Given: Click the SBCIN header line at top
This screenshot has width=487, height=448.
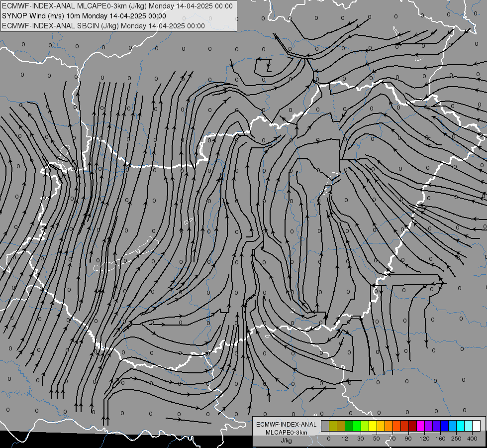Looking at the screenshot, I should click(103, 26).
